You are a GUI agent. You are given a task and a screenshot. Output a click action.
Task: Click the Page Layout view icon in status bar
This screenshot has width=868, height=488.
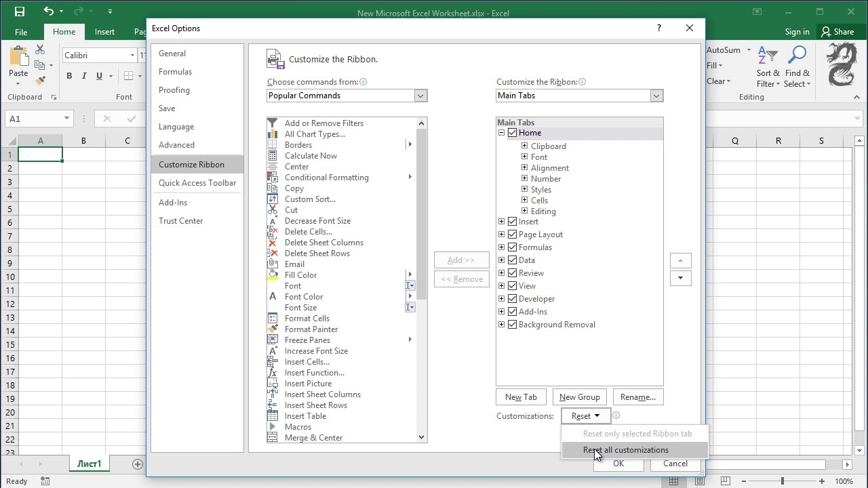tap(699, 481)
